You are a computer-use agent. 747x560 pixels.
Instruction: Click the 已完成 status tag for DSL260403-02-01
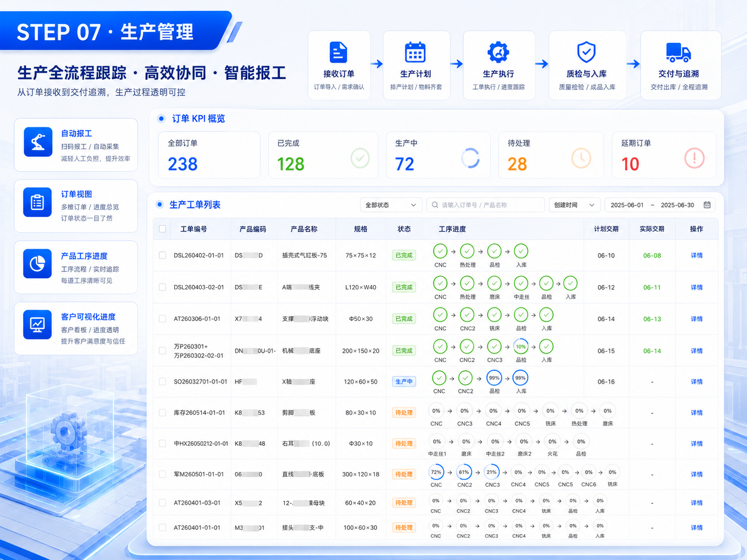[x=404, y=287]
